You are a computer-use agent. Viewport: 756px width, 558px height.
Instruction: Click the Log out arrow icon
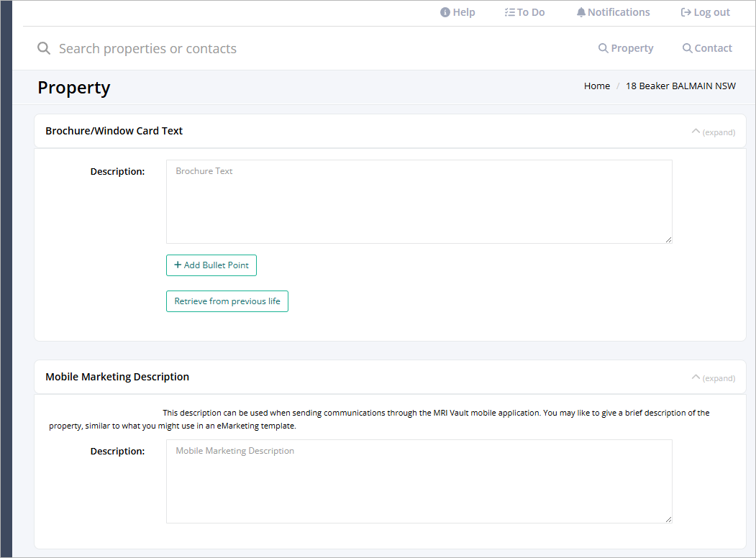686,12
